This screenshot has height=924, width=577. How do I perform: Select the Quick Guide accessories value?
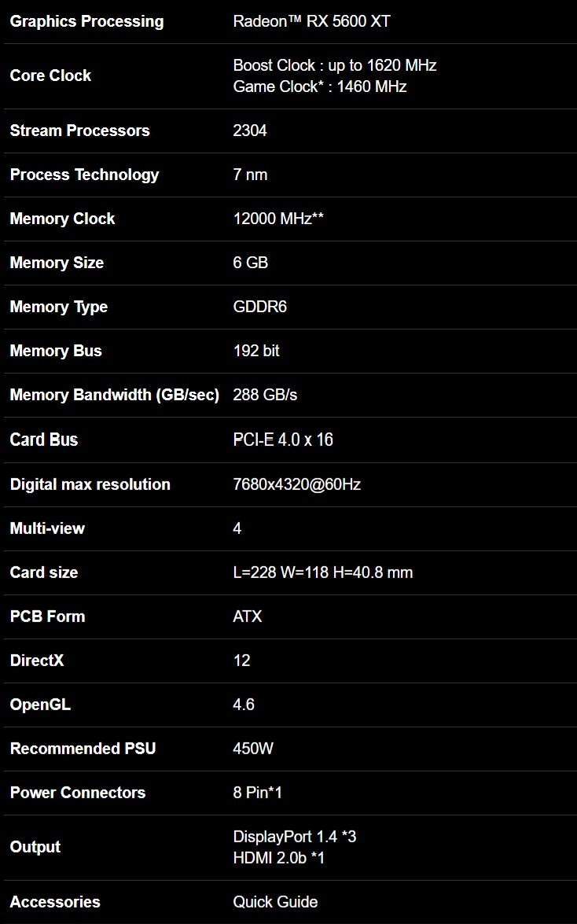[274, 902]
